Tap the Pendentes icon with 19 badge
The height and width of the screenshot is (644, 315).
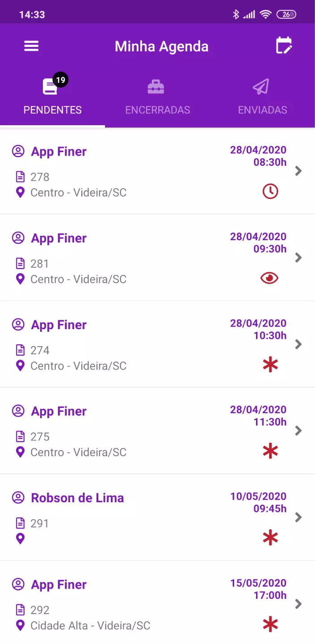click(50, 86)
